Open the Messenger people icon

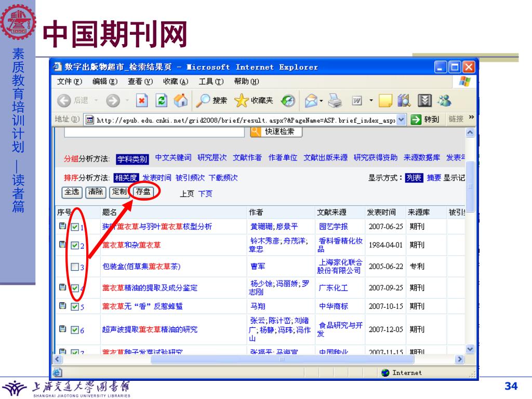coord(445,100)
